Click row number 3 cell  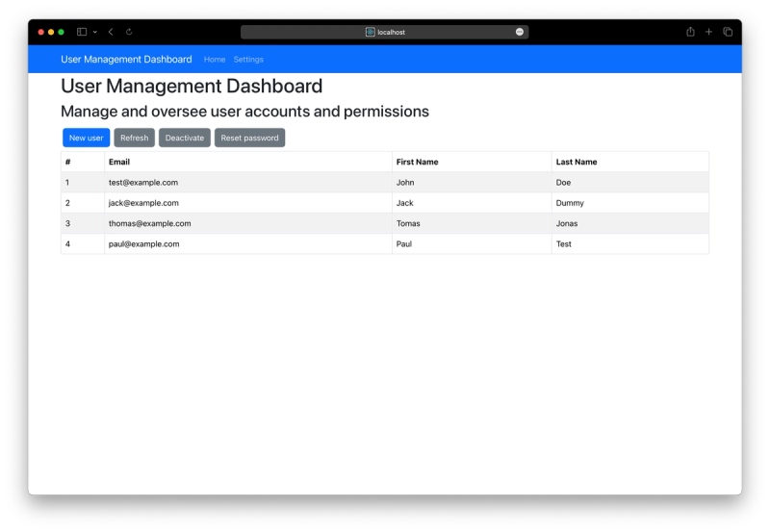pyautogui.click(x=83, y=224)
